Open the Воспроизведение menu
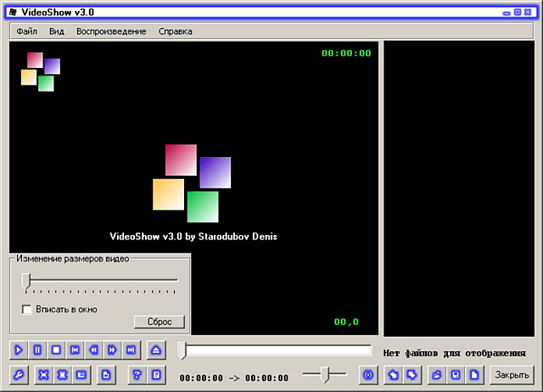Image resolution: width=543 pixels, height=392 pixels. click(110, 31)
